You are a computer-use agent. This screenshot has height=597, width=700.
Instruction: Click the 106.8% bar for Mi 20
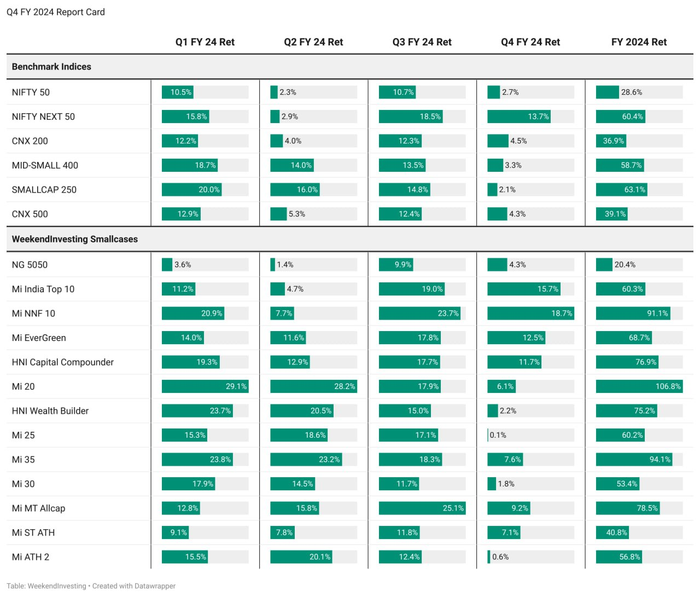(x=639, y=386)
